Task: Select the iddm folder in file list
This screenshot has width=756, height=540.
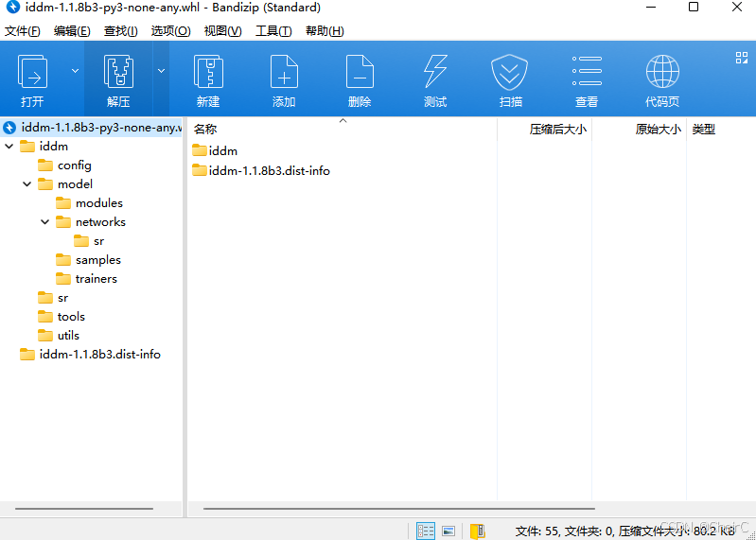Action: pos(215,150)
